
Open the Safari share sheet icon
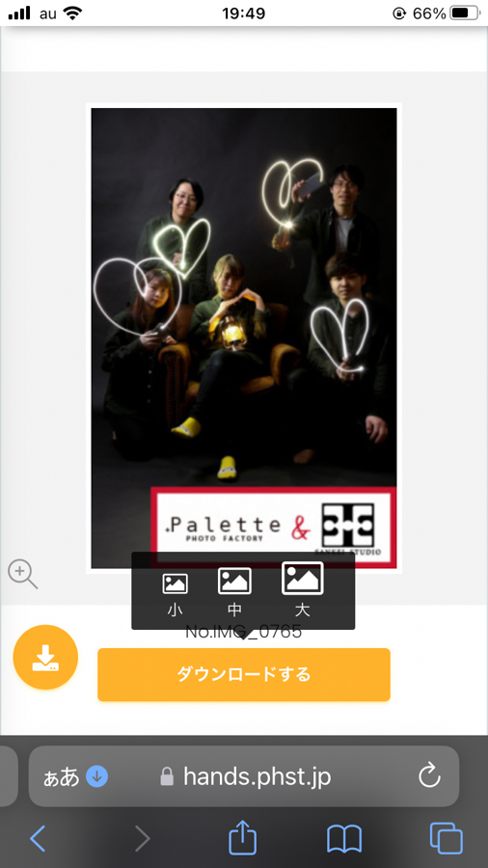click(243, 838)
